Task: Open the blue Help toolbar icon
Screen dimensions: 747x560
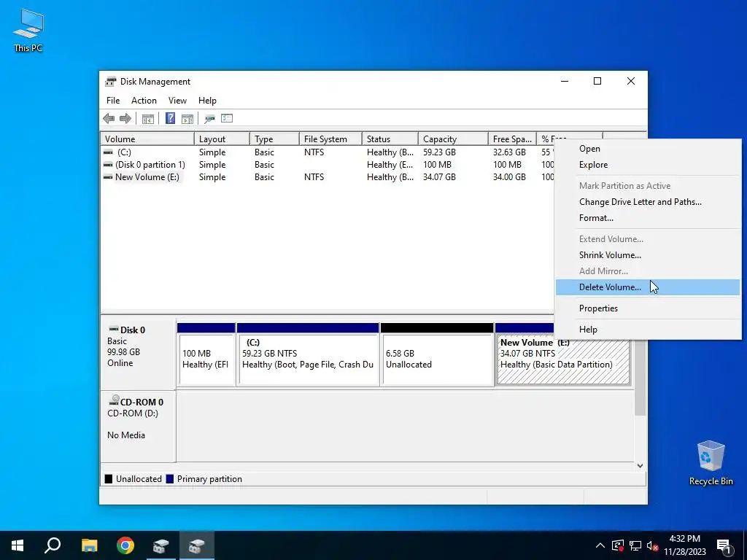Action: pyautogui.click(x=170, y=119)
